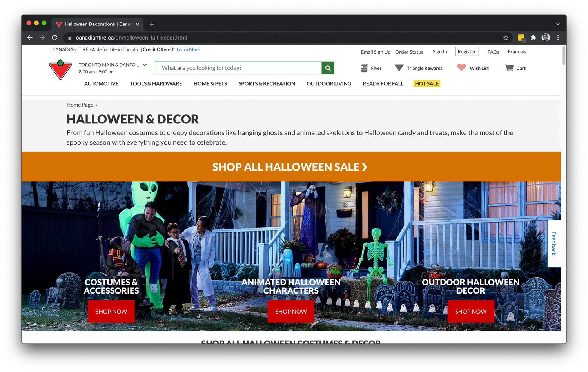Open the SPORTS & RECREATION menu
The image size is (588, 372).
tap(267, 83)
